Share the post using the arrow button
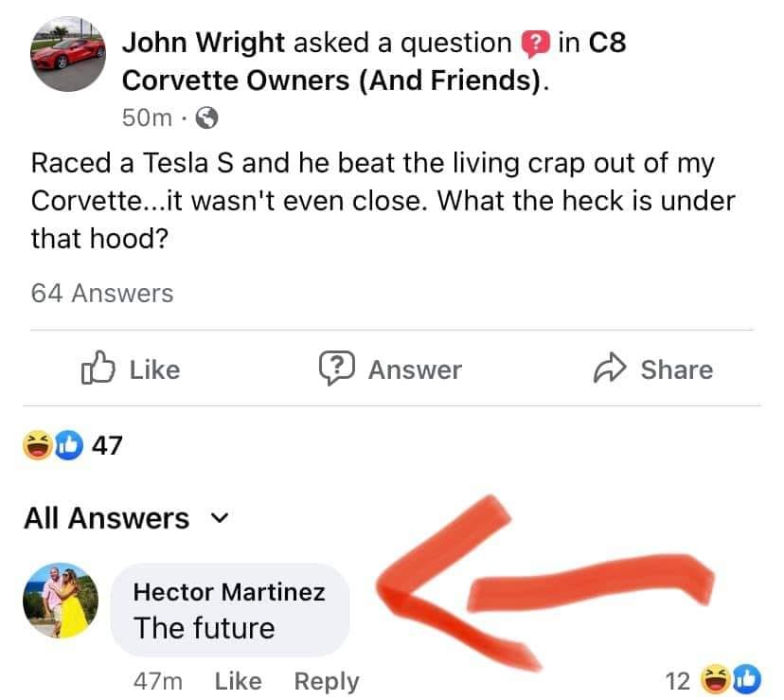 click(x=651, y=369)
